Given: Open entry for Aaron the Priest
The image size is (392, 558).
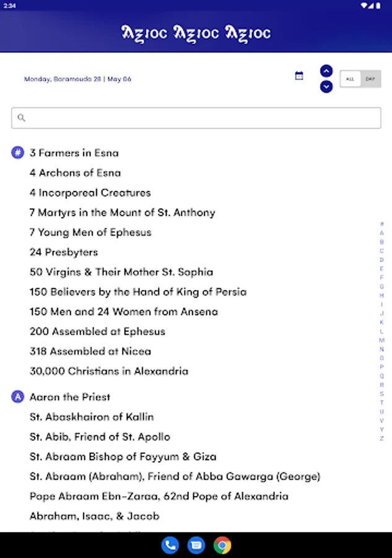Looking at the screenshot, I should click(69, 397).
